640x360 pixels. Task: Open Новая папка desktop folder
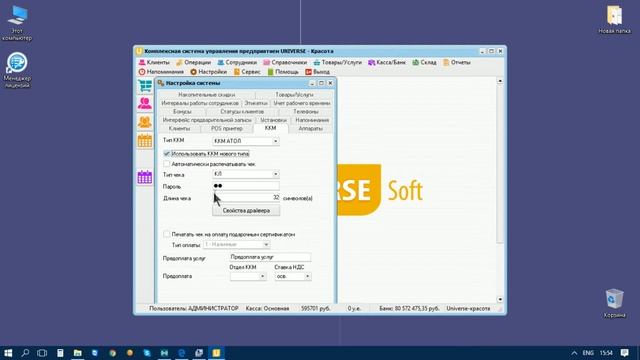point(614,20)
